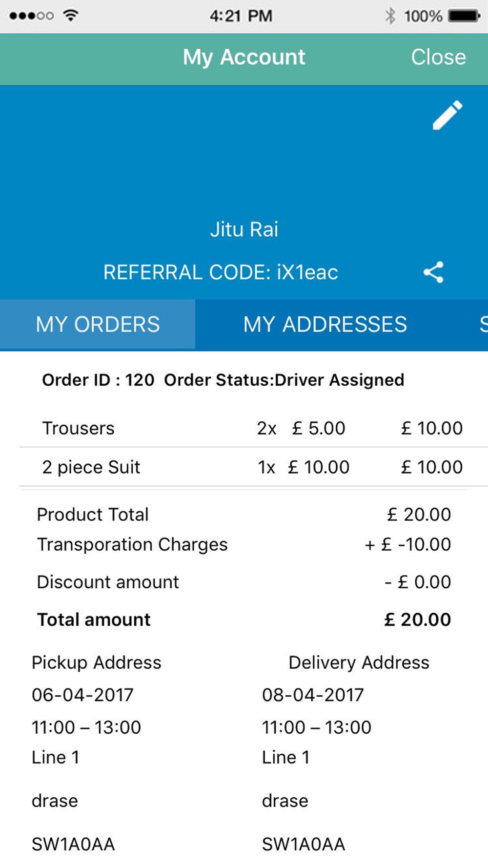Image resolution: width=488 pixels, height=868 pixels.
Task: Close the My Account screen
Action: (x=438, y=57)
